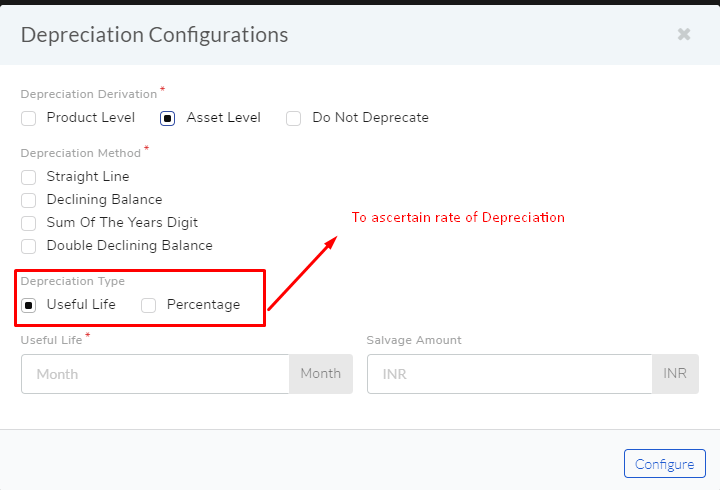The width and height of the screenshot is (720, 490).
Task: Click the Depreciation Derivation field label
Action: pyautogui.click(x=89, y=94)
